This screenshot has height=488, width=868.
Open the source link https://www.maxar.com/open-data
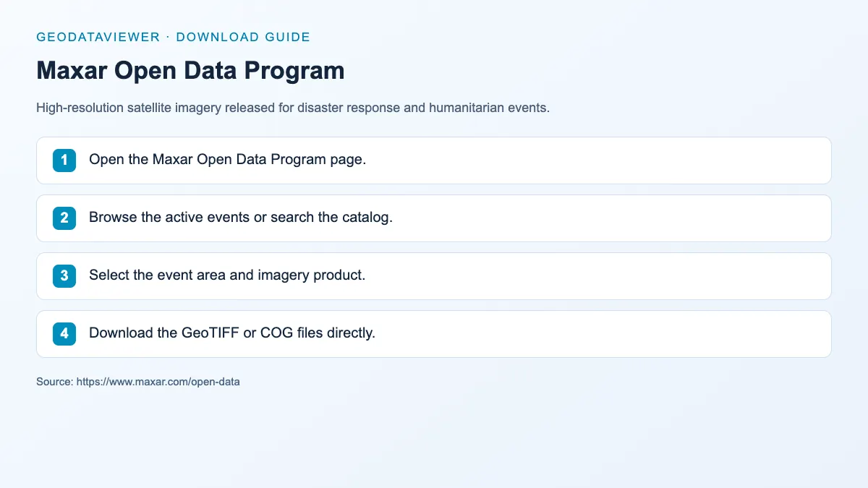[x=158, y=382]
